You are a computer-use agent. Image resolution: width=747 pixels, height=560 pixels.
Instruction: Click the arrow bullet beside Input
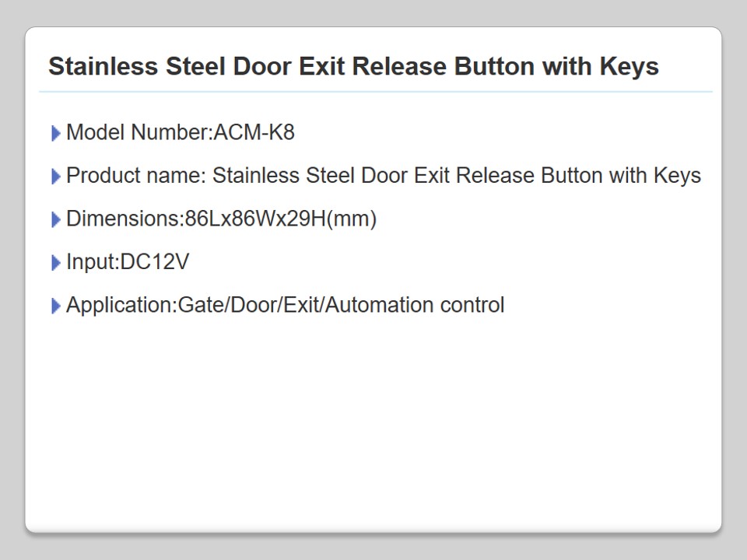(55, 264)
